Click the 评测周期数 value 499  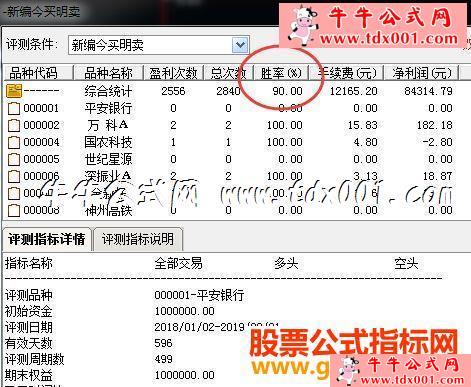[x=163, y=359]
